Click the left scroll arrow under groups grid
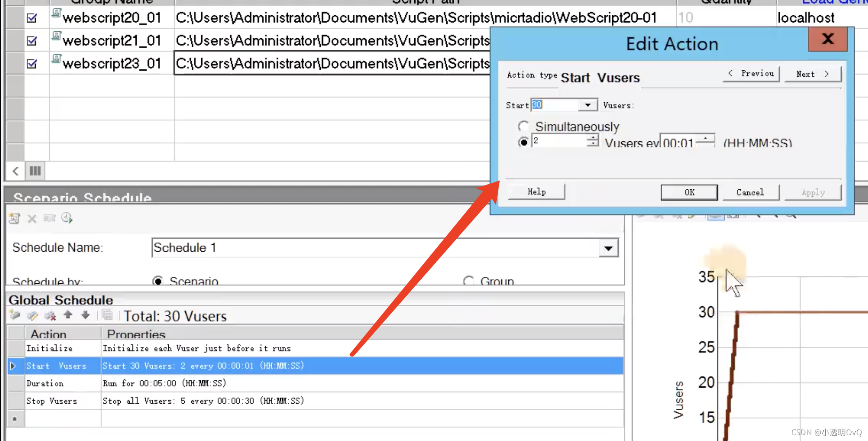The image size is (868, 441). click(x=15, y=171)
